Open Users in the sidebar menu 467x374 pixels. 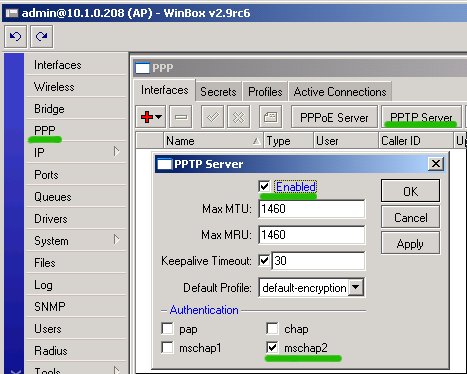(x=76, y=329)
